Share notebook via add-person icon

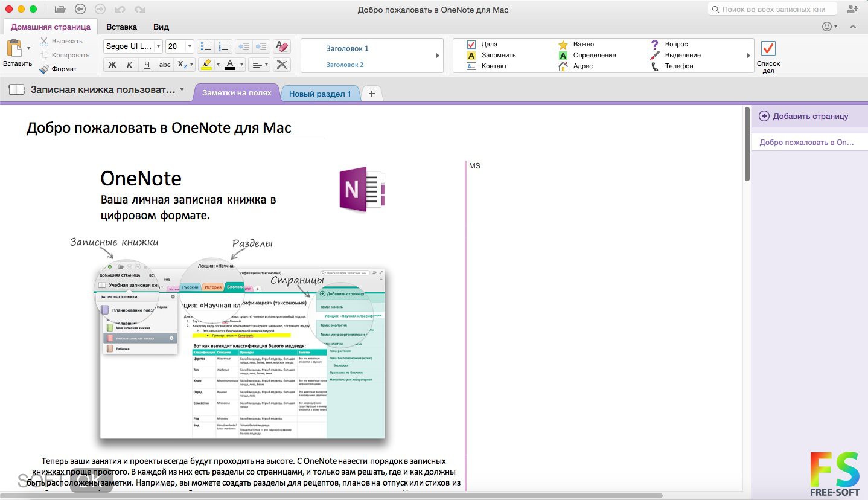pyautogui.click(x=852, y=9)
